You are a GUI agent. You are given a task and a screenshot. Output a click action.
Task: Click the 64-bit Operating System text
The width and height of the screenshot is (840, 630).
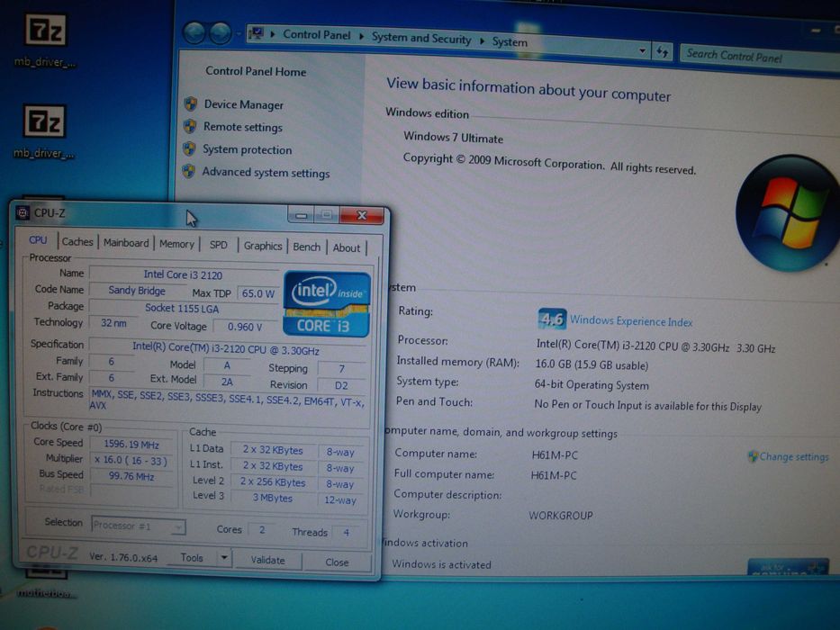pos(592,384)
